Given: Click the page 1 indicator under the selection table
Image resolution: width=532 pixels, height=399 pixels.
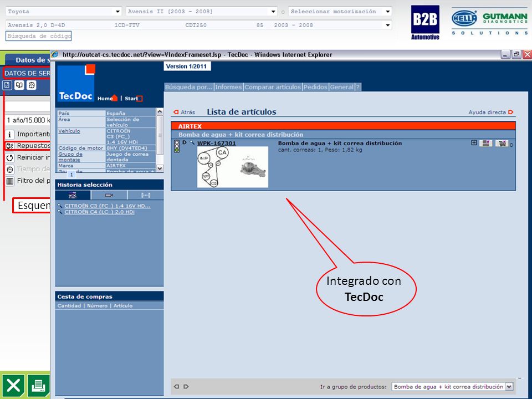Looking at the screenshot, I should [x=71, y=175].
